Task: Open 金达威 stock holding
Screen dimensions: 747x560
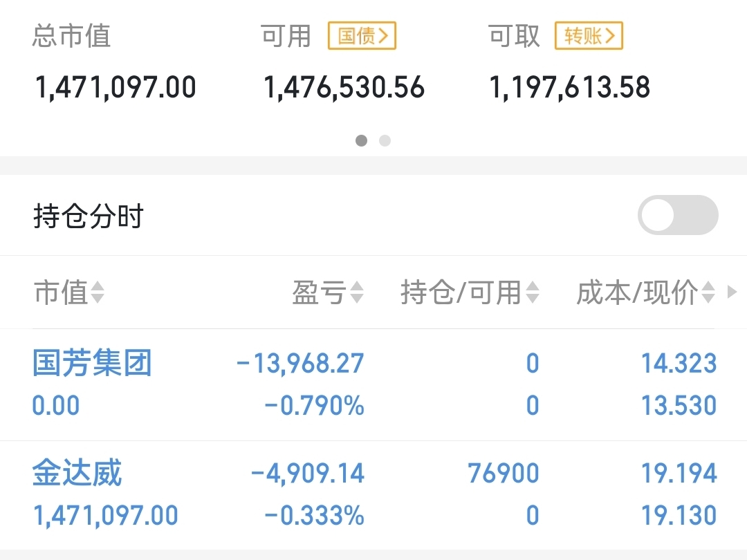Action: click(x=77, y=472)
